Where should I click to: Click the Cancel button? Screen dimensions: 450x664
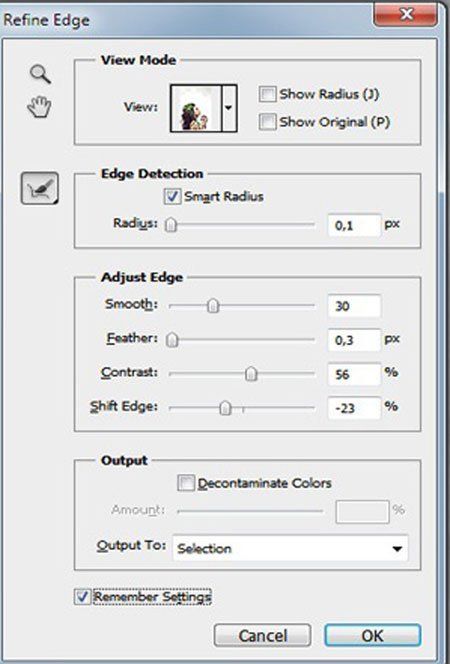point(262,635)
